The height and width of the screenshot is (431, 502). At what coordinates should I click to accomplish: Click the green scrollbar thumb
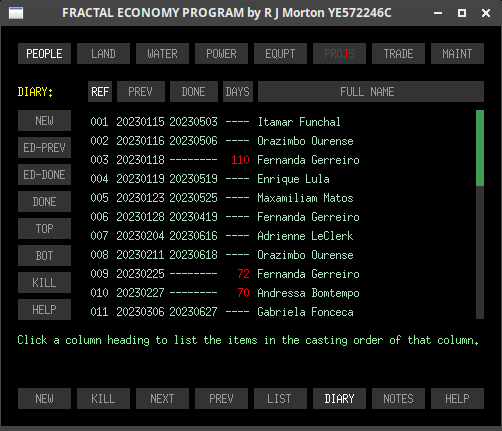480,148
